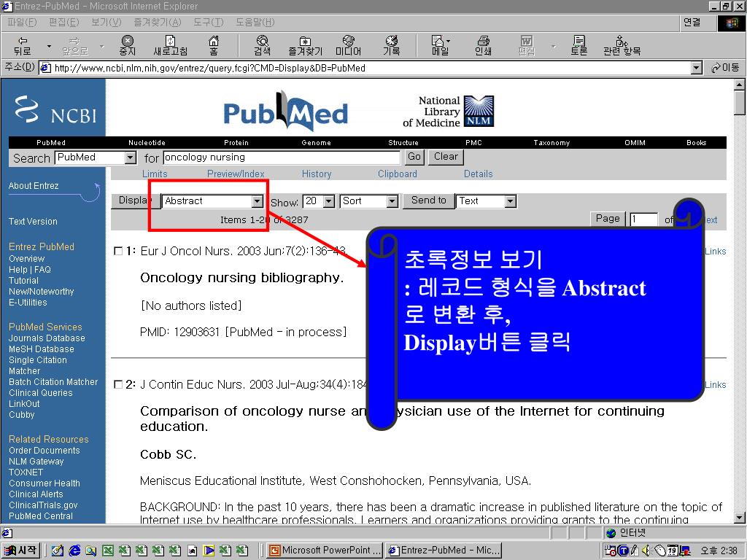Open the File (파일) menu
Image resolution: width=747 pixels, height=560 pixels.
(x=21, y=23)
